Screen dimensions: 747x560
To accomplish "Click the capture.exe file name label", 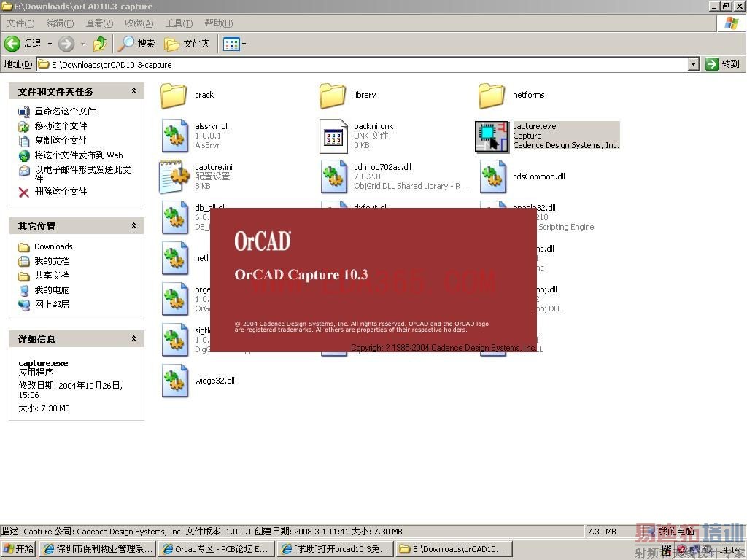I will coord(535,126).
